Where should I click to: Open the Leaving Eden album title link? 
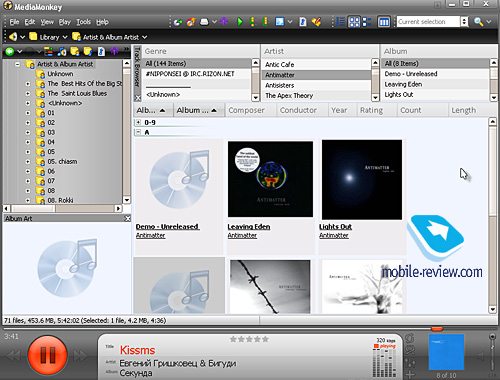(x=249, y=227)
